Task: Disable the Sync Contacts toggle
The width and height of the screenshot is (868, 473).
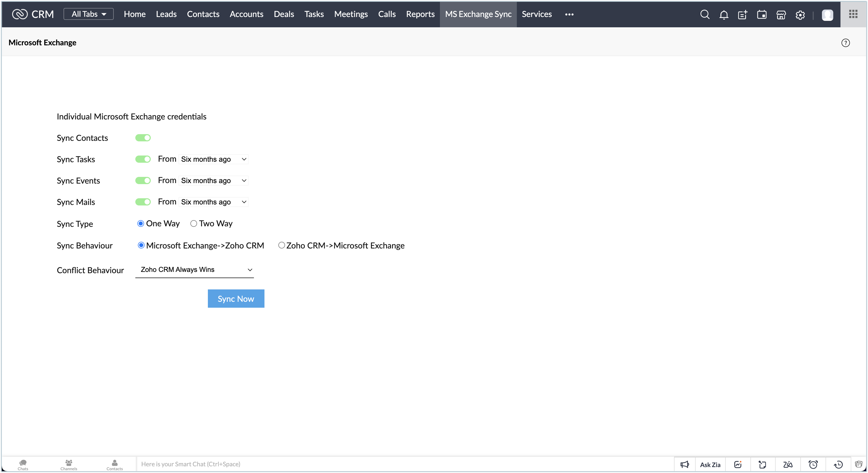Action: click(x=143, y=138)
